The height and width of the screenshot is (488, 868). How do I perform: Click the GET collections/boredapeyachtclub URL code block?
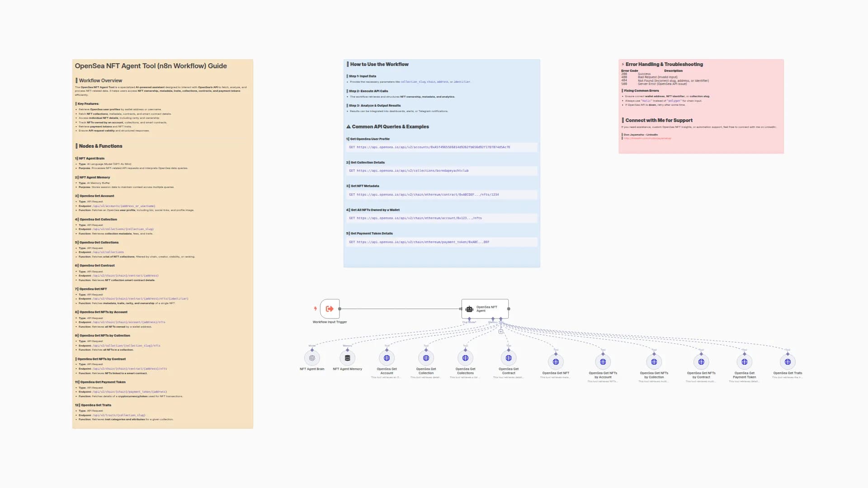442,171
